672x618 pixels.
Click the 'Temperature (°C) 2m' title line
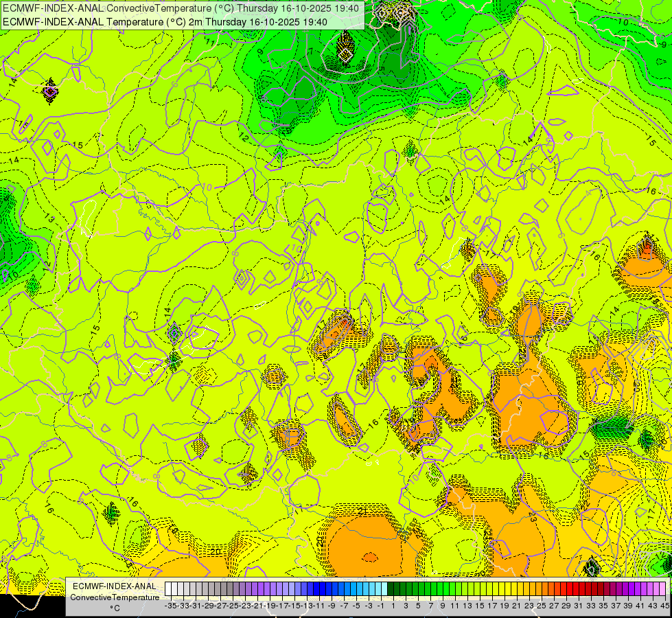tap(165, 22)
